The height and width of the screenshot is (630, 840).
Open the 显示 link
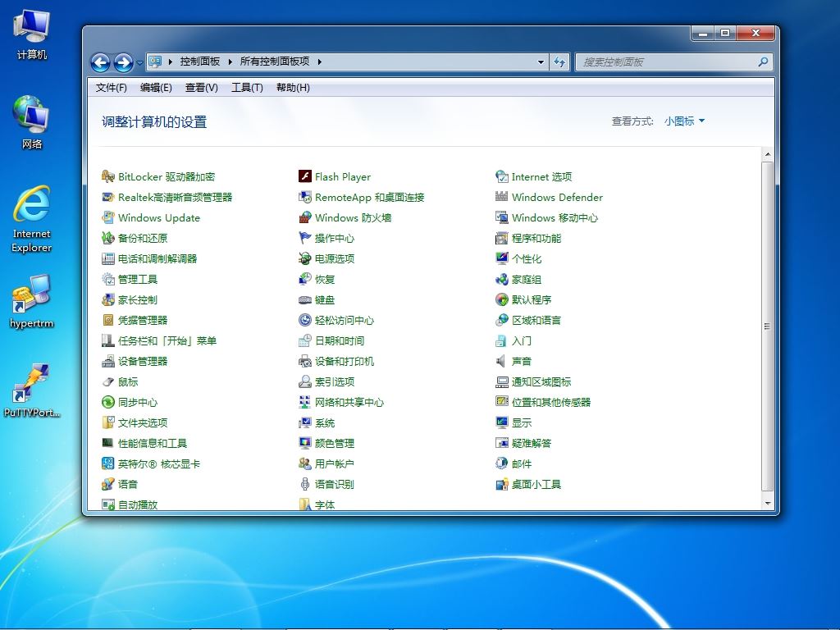522,422
